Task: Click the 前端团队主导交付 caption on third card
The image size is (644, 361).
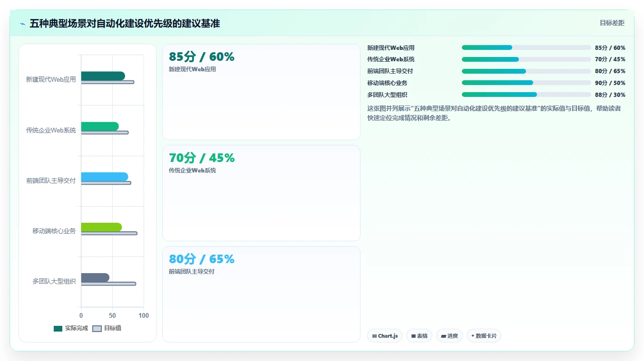Action: 192,272
